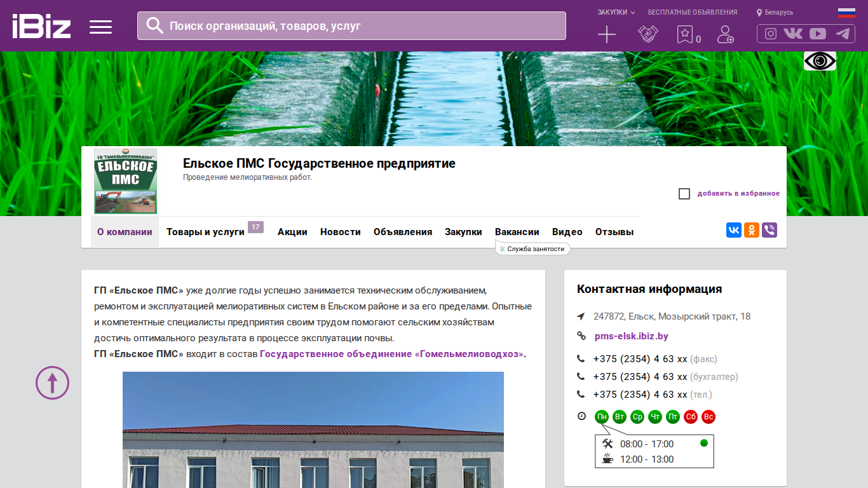
Task: Click the user registration icon
Action: point(725,34)
